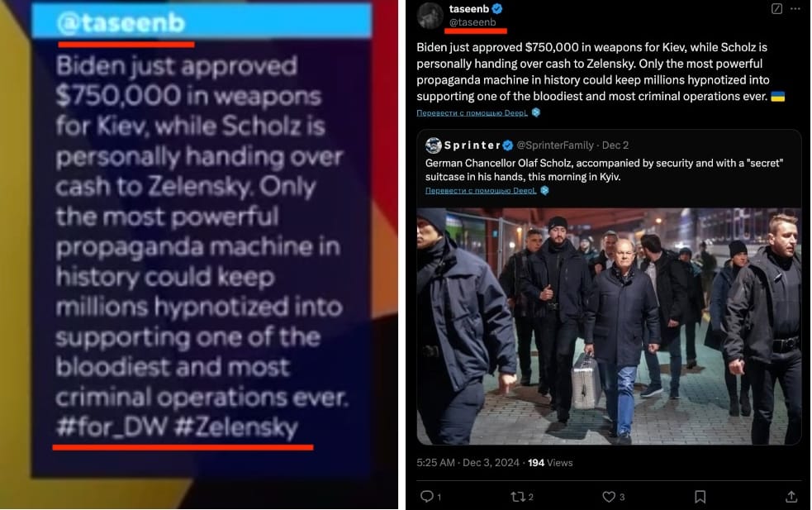Click Sprinter's verified checkmark badge
Screen dimensions: 812x510
pyautogui.click(x=508, y=145)
